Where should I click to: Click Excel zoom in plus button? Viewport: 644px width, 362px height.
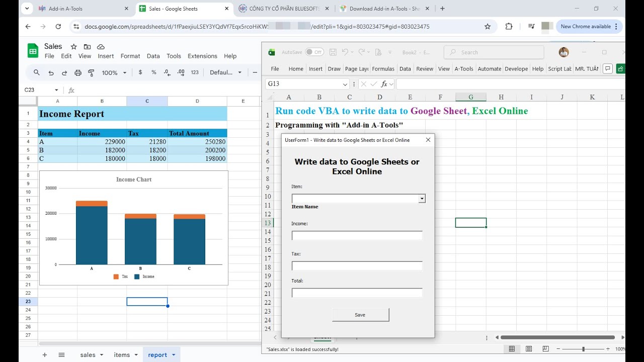click(x=608, y=349)
